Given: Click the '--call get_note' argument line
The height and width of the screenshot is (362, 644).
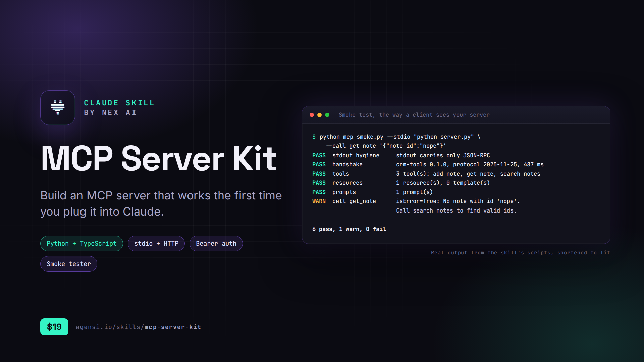Looking at the screenshot, I should point(386,146).
